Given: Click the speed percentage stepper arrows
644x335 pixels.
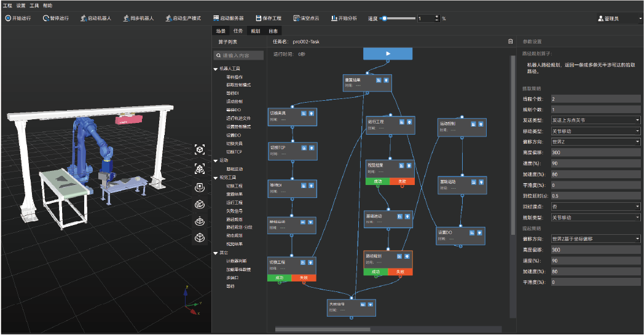Looking at the screenshot, I should 437,18.
